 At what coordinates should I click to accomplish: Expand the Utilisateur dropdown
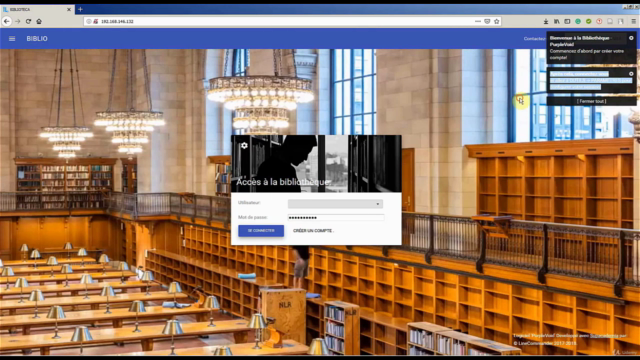click(x=336, y=204)
